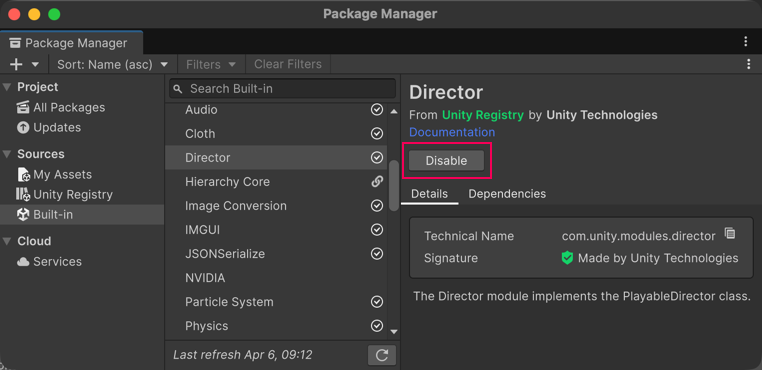The width and height of the screenshot is (762, 370).
Task: Collapse the Cloud section
Action: point(7,241)
